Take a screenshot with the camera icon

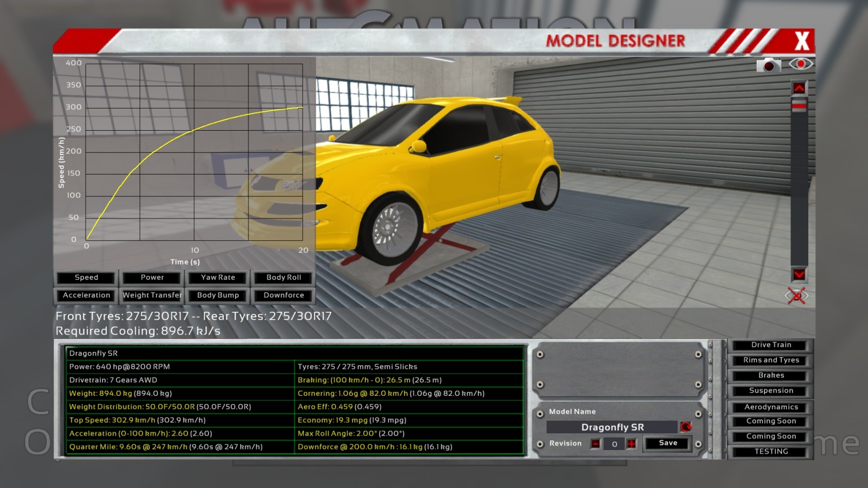coord(769,66)
